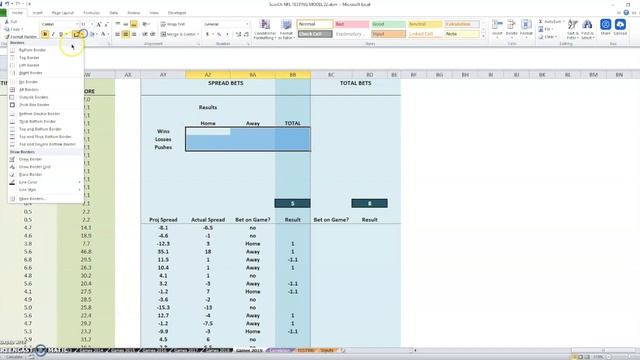Open the number format General dropdown
Image resolution: width=640 pixels, height=360 pixels.
point(226,24)
